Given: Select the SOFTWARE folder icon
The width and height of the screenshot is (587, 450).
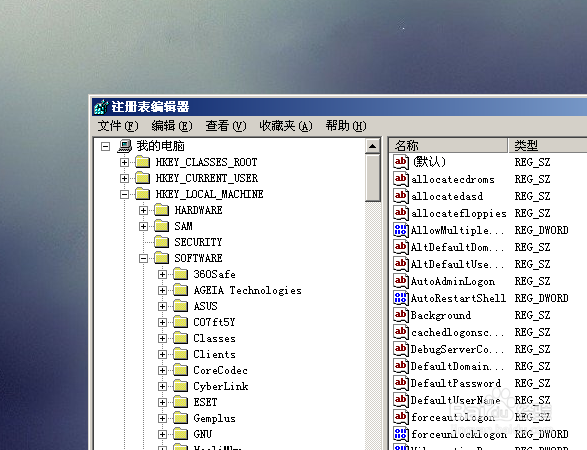Looking at the screenshot, I should coord(161,258).
